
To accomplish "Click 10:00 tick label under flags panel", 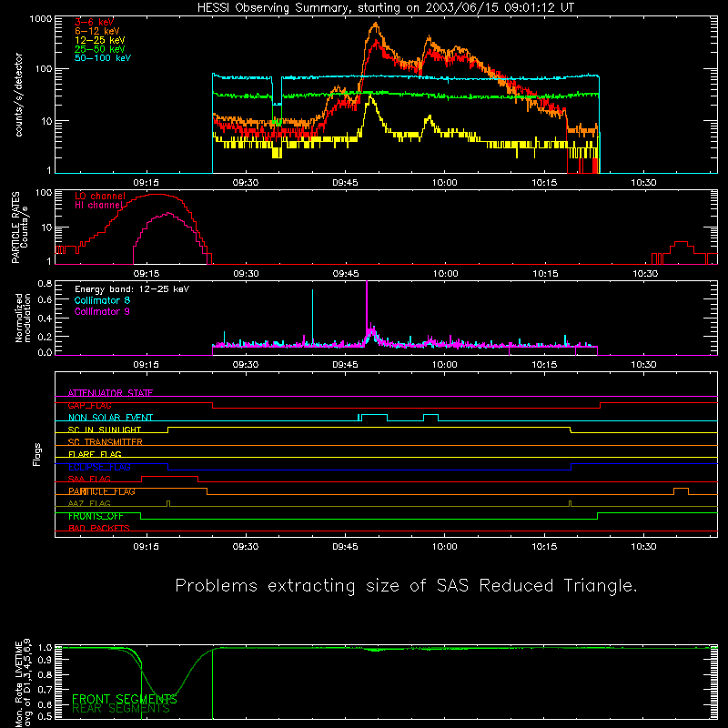I will 445,547.
